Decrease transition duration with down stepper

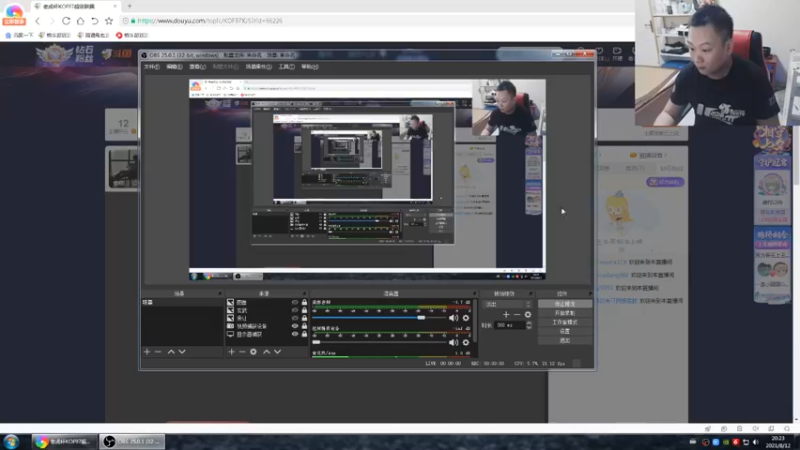529,327
